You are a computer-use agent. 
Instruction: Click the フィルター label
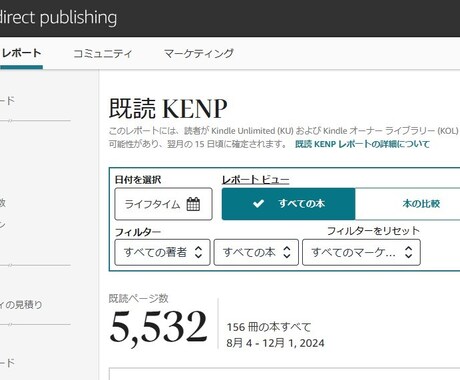tap(138, 232)
